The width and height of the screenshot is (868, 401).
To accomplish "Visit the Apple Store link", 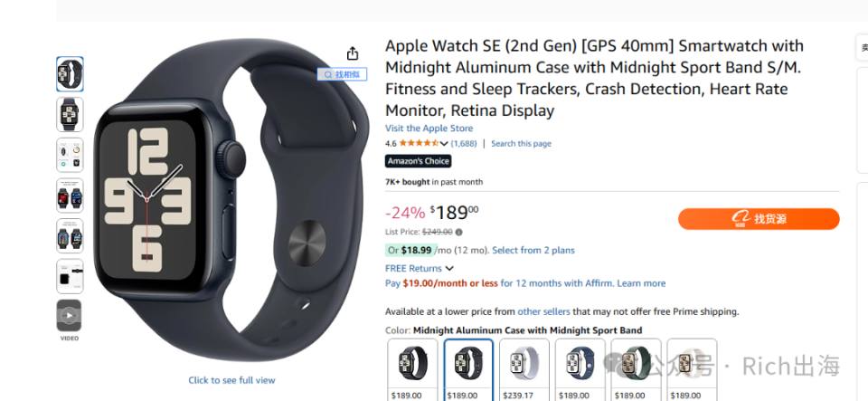I will [429, 129].
